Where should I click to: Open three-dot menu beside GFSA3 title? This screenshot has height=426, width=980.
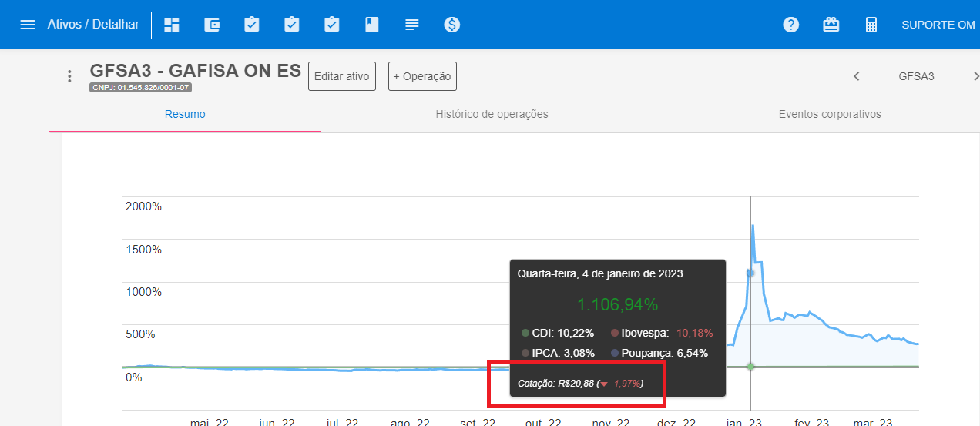[69, 76]
